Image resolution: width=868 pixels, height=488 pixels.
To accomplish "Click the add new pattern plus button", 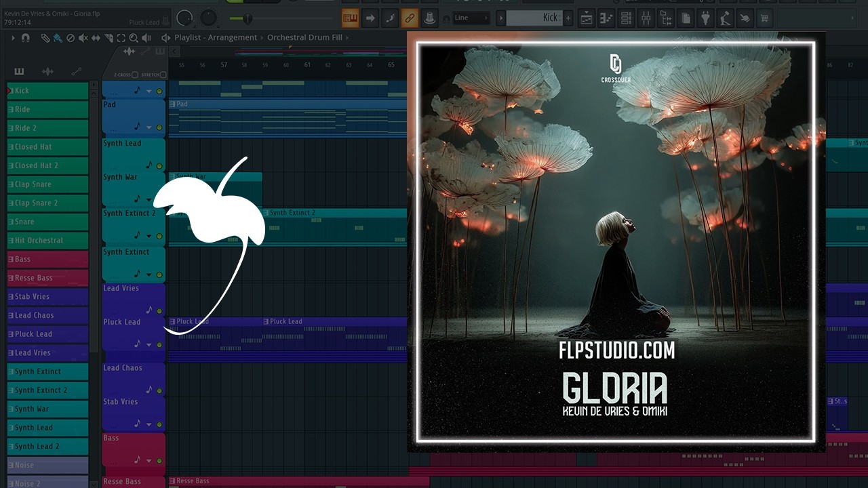I will pyautogui.click(x=568, y=18).
